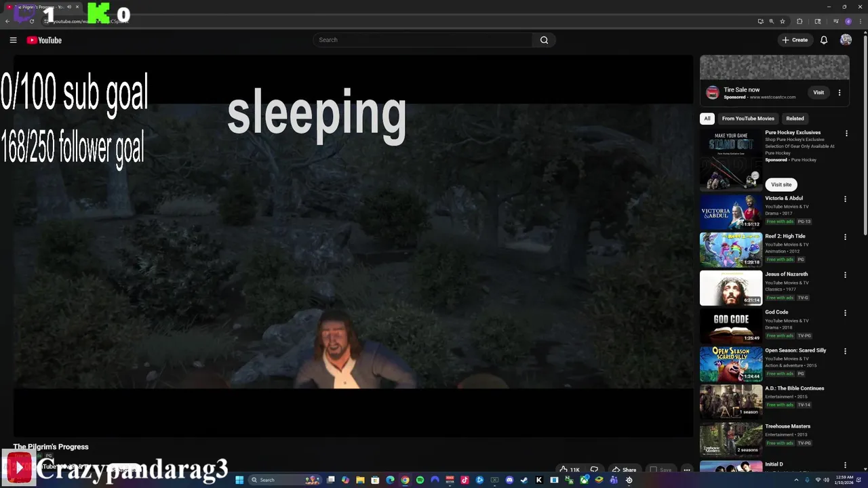The height and width of the screenshot is (488, 868).
Task: Open TikTok from the taskbar
Action: [x=465, y=480]
